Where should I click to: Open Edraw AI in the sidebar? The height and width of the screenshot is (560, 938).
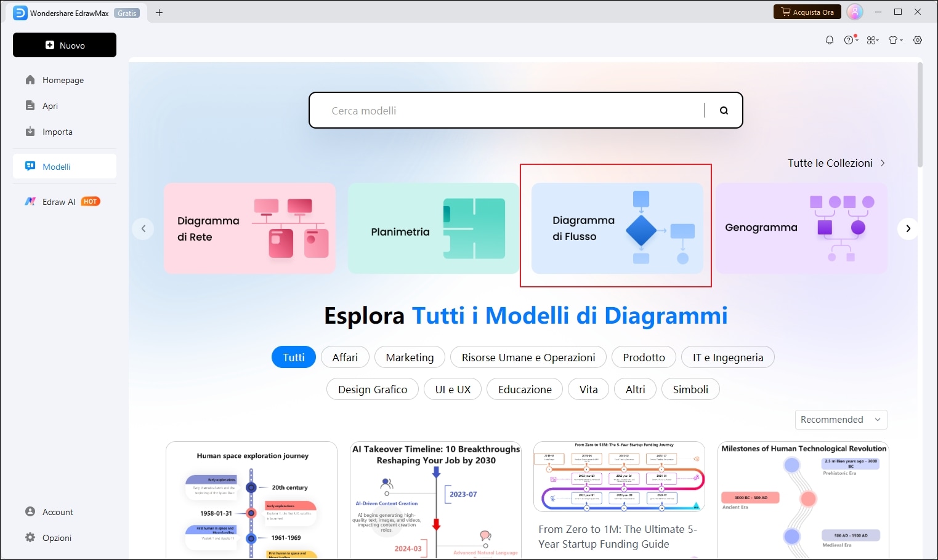click(x=59, y=202)
